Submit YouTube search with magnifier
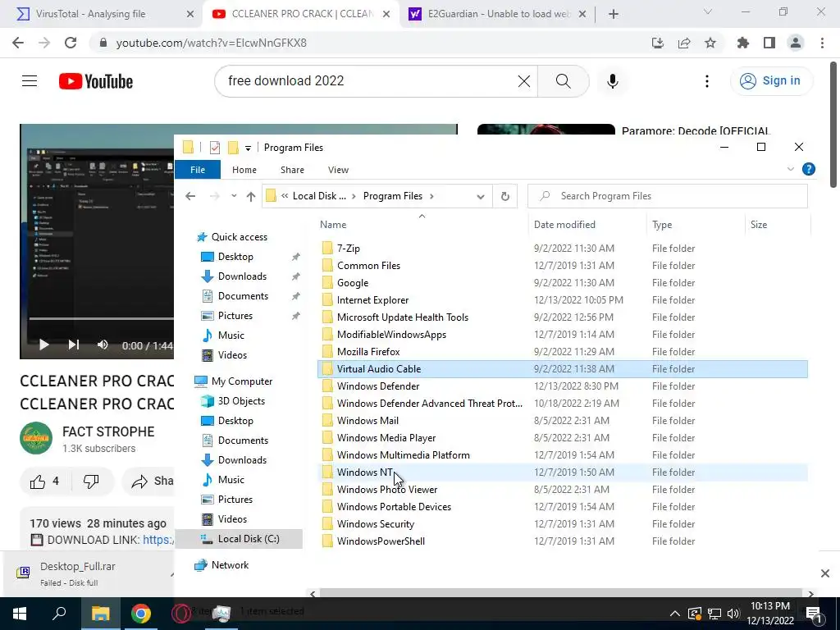840x630 pixels. 563,81
